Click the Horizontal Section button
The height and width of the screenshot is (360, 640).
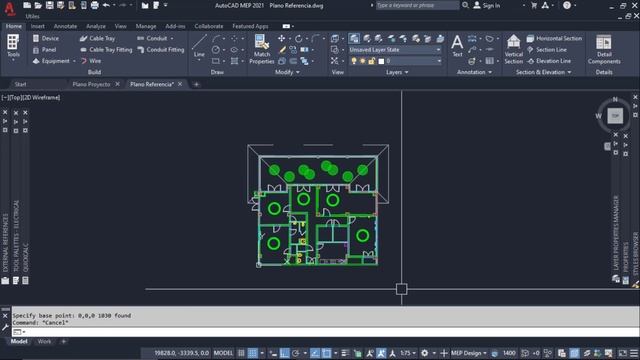[554, 38]
